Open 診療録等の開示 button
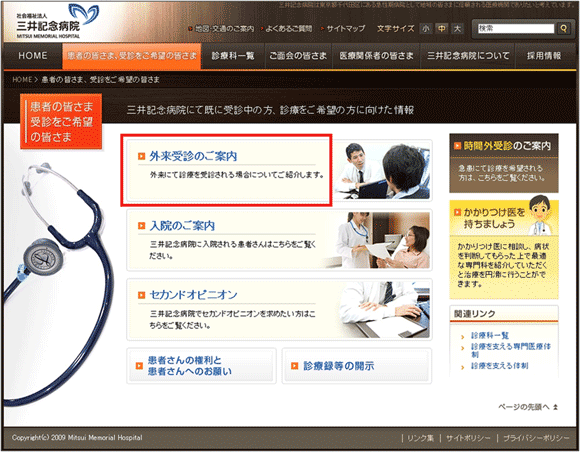The width and height of the screenshot is (580, 452). pos(357,366)
